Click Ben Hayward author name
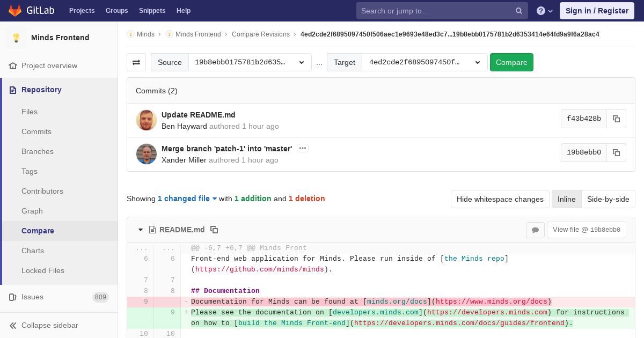Image resolution: width=644 pixels, height=338 pixels. pyautogui.click(x=184, y=127)
